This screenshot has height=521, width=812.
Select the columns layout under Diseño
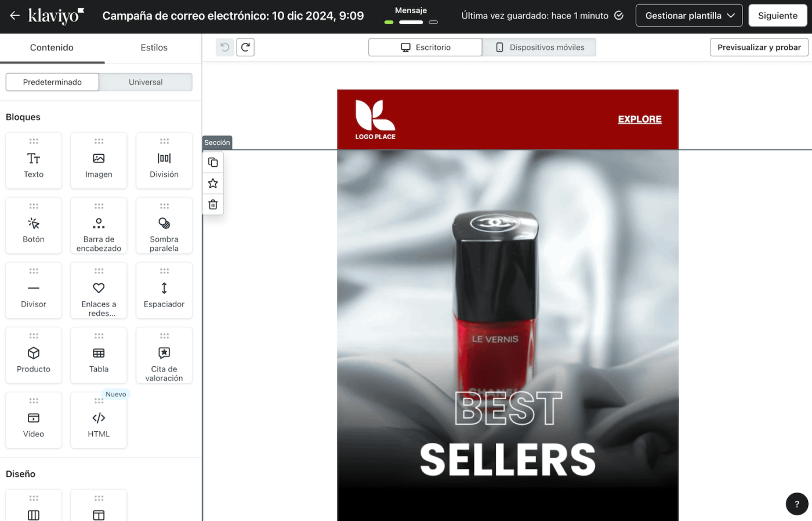click(x=34, y=506)
